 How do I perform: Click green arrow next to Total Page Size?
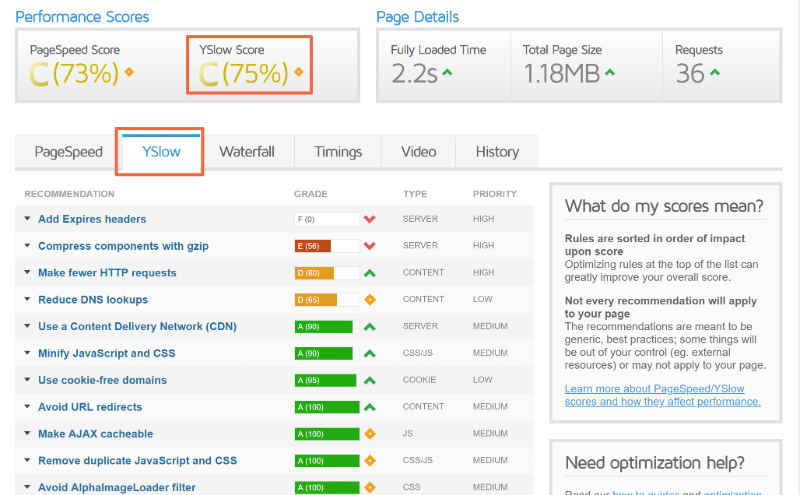(x=610, y=72)
